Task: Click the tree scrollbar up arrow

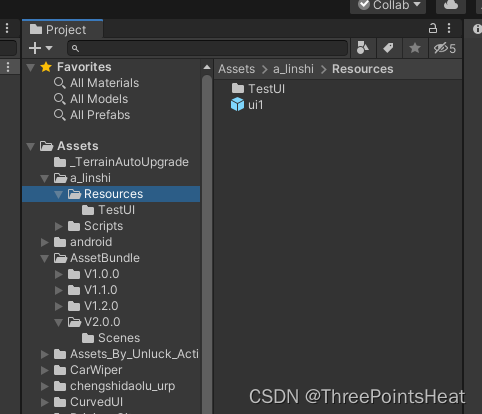Action: [207, 67]
